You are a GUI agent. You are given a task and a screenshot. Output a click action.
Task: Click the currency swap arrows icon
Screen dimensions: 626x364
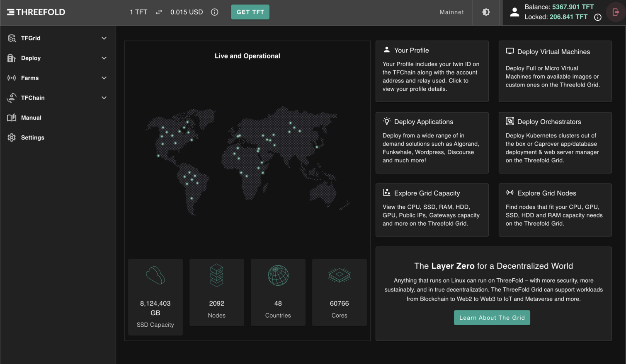coord(159,12)
